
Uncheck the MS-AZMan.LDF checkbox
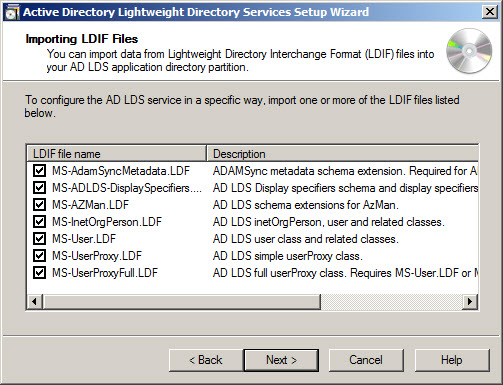(x=39, y=205)
